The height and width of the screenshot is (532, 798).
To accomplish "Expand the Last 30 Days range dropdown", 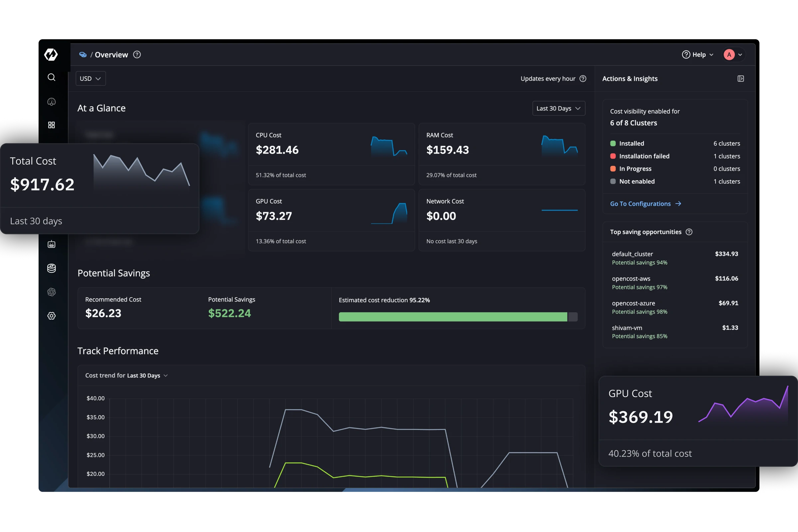I will (x=559, y=109).
